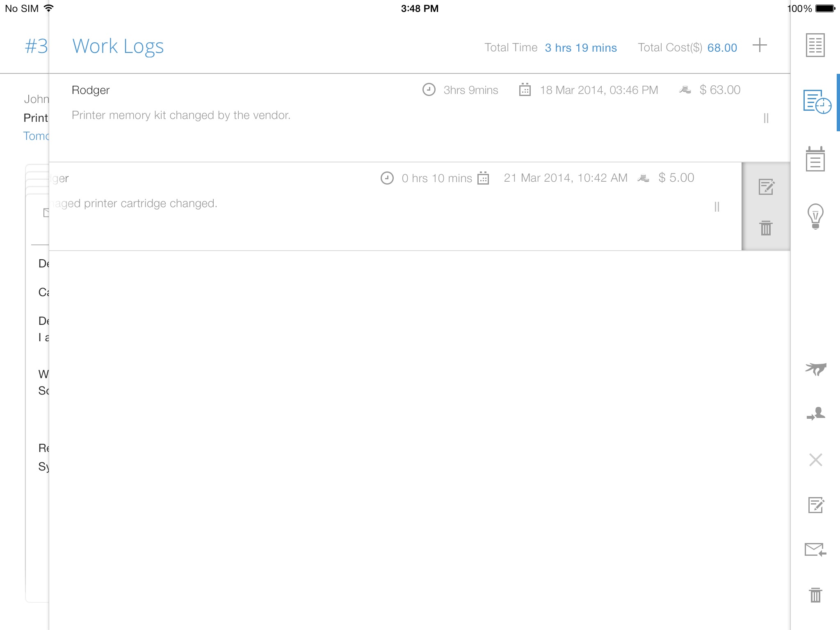840x630 pixels.
Task: Edit the 10 mins work log entry
Action: pyautogui.click(x=766, y=187)
